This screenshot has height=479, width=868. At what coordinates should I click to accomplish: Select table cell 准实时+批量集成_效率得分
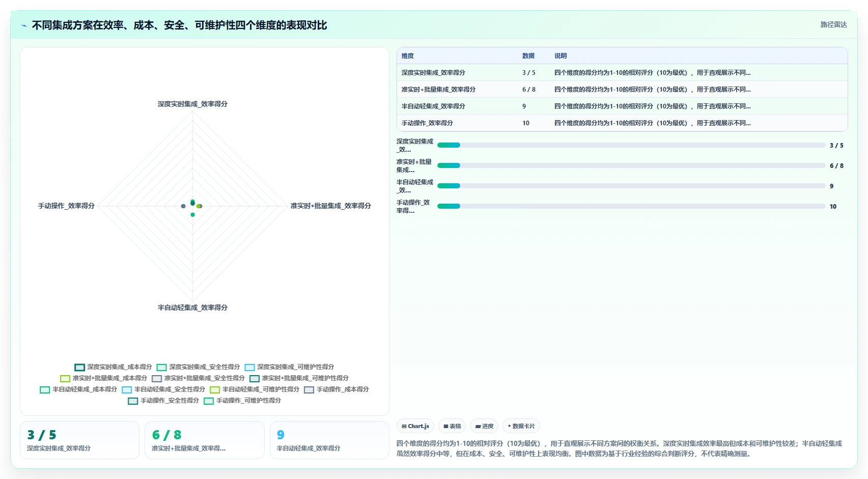(438, 90)
